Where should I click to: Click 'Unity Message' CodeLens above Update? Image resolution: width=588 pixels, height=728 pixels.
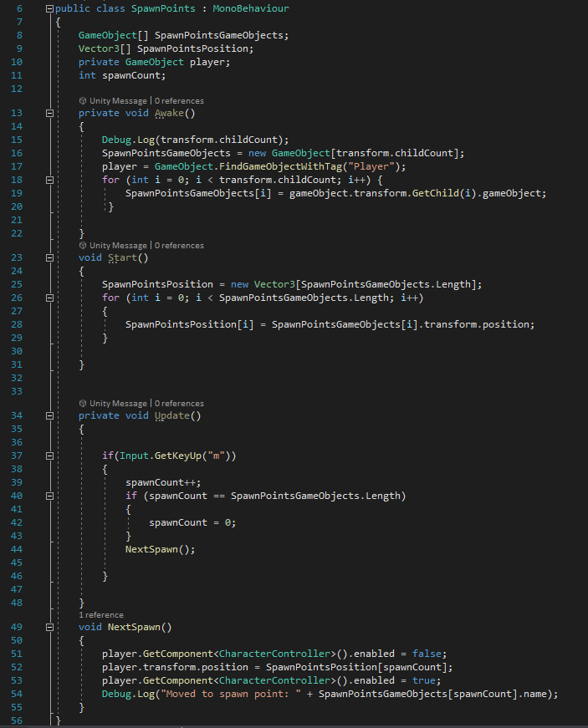click(x=118, y=404)
